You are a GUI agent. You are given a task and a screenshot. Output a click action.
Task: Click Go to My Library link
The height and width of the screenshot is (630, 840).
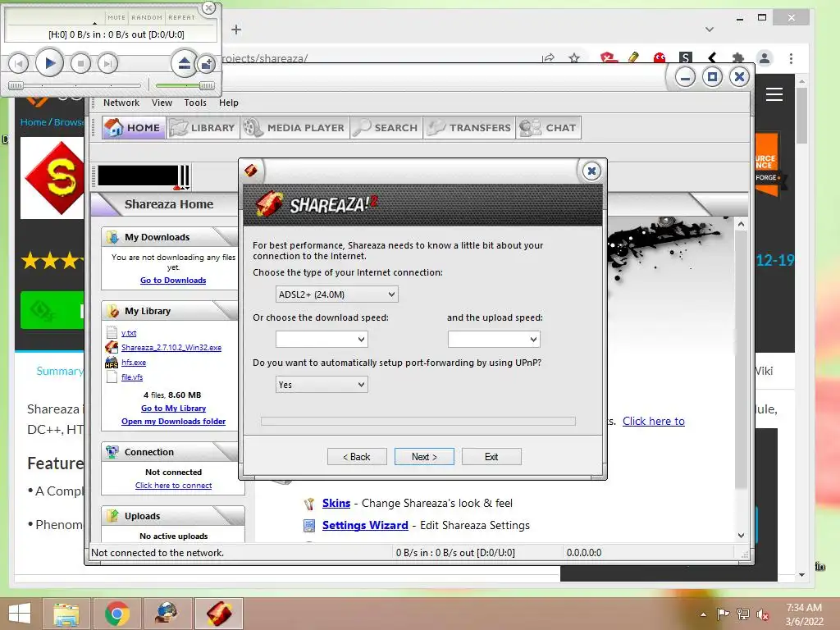173,409
